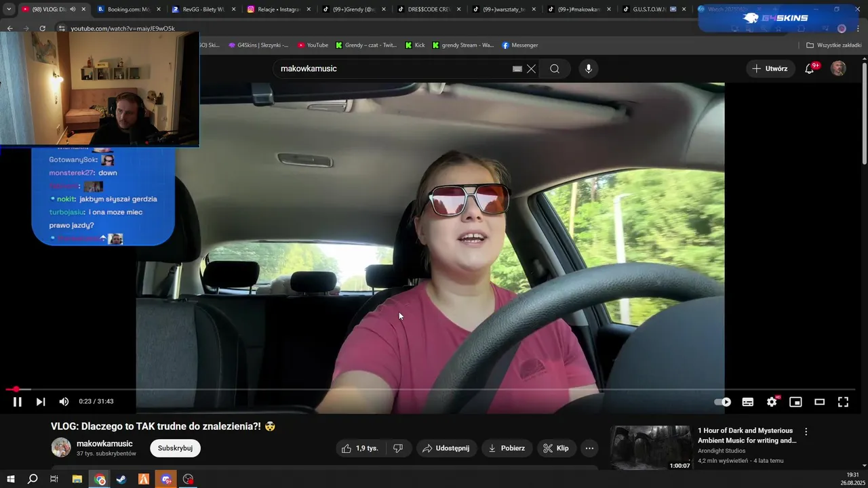Open the Messenger bookmark
This screenshot has height=488, width=868.
(519, 45)
